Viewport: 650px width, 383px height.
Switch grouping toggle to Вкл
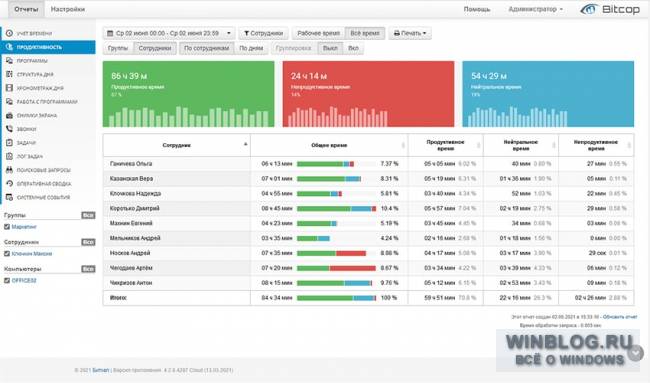click(353, 48)
